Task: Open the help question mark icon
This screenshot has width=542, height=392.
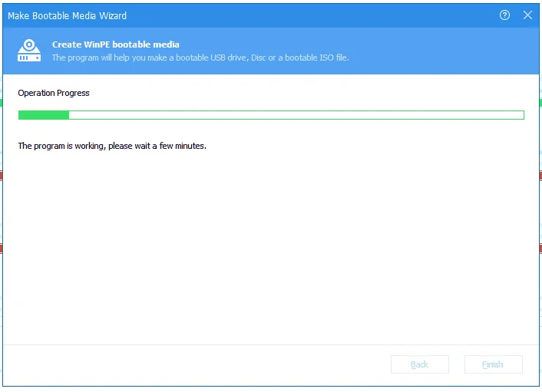Action: pos(504,15)
